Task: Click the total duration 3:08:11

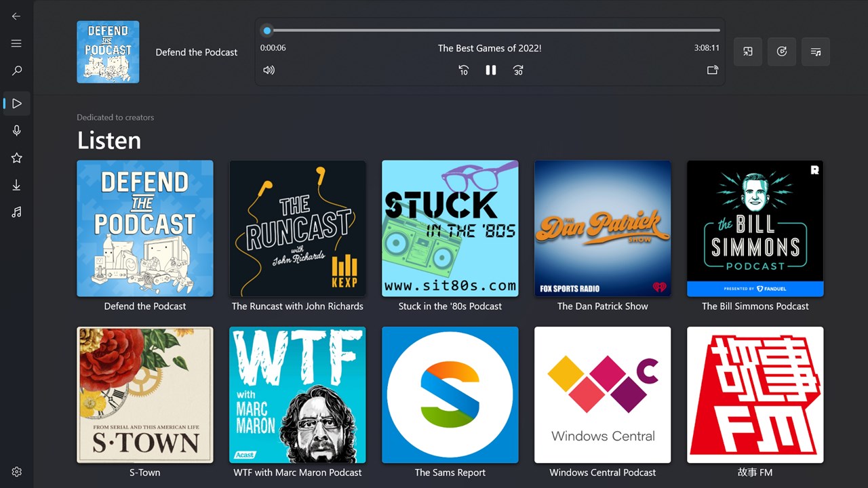Action: (707, 48)
